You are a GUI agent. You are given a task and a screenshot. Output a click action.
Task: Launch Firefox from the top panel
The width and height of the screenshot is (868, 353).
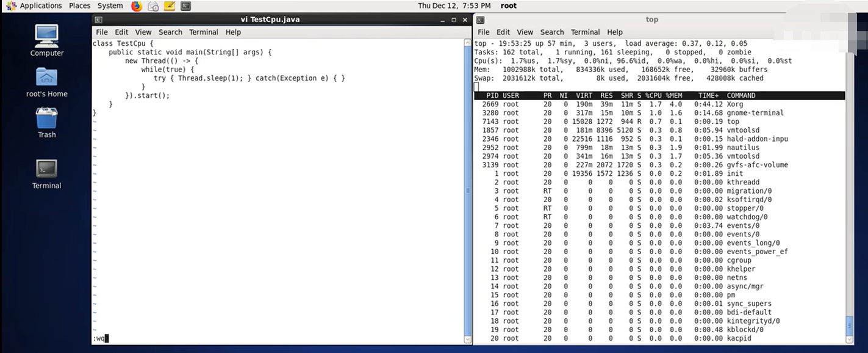136,6
